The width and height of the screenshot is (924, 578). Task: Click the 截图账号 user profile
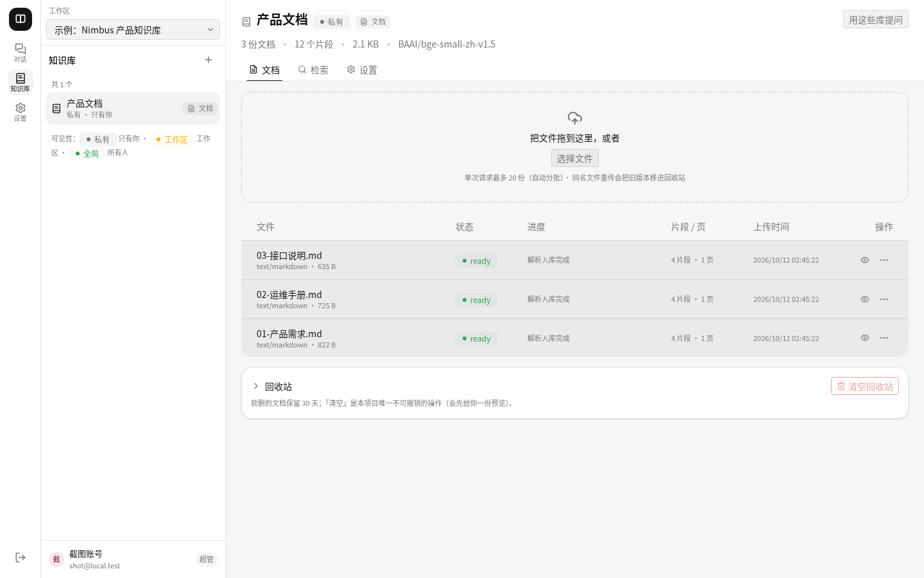tap(133, 559)
